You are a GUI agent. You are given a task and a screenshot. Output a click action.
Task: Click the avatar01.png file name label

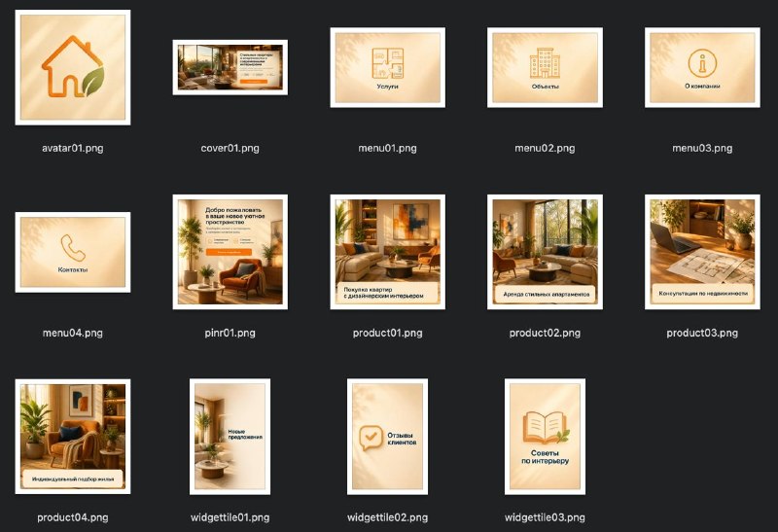coord(73,148)
